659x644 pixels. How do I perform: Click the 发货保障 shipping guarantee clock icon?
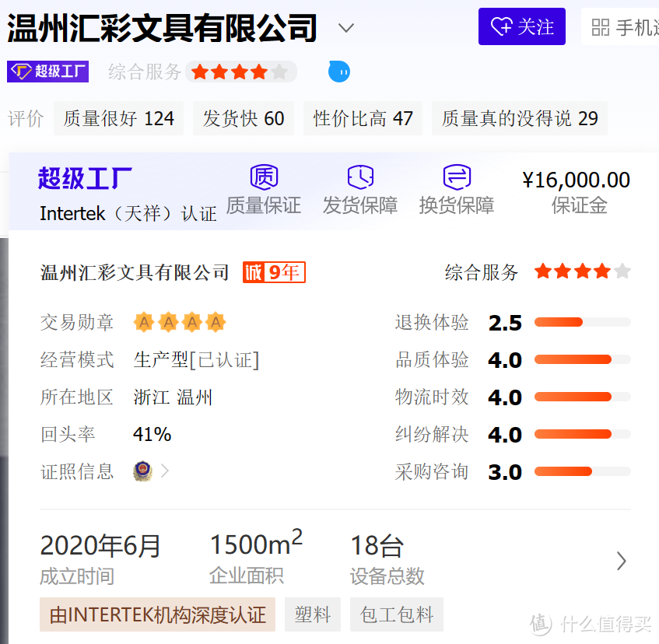coord(360,177)
